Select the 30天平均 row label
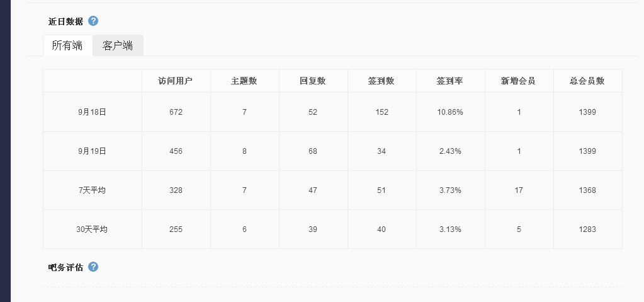This screenshot has height=302, width=644. 92,229
